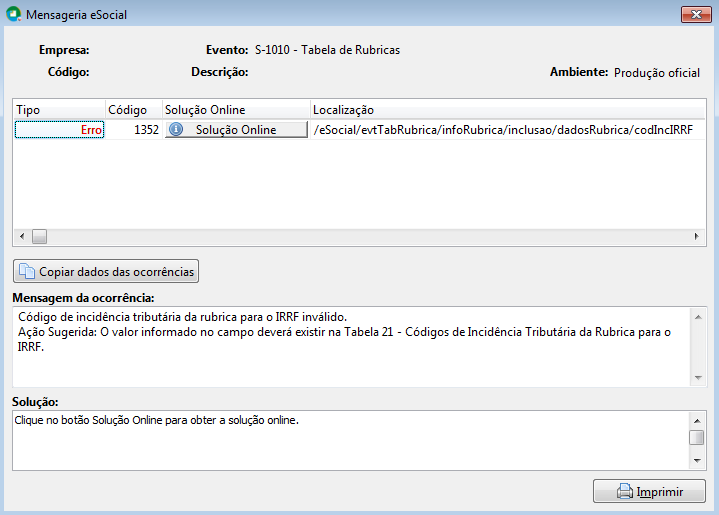Click the down arrow of Mensagem da ocorrência scrollbar
This screenshot has width=719, height=515.
pos(698,378)
